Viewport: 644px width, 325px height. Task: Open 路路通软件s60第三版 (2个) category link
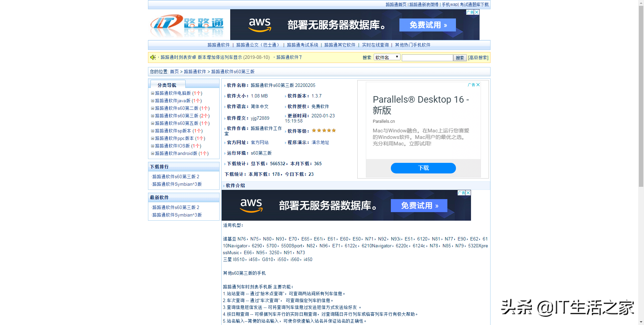177,116
